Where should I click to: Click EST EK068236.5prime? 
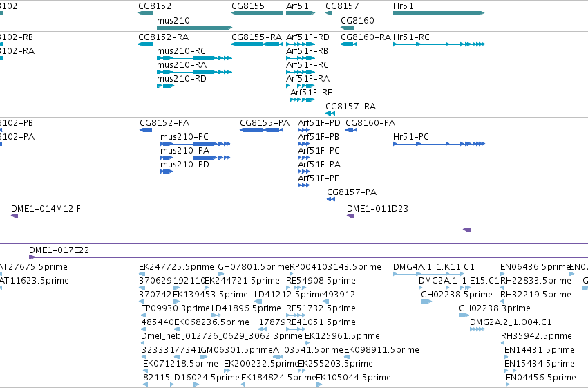(178, 329)
